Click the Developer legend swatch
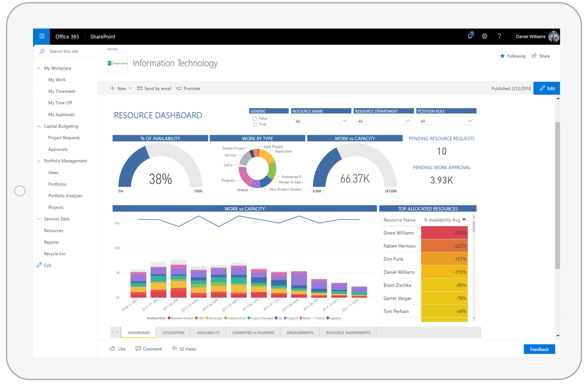Image resolution: width=588 pixels, height=386 pixels. [207, 318]
